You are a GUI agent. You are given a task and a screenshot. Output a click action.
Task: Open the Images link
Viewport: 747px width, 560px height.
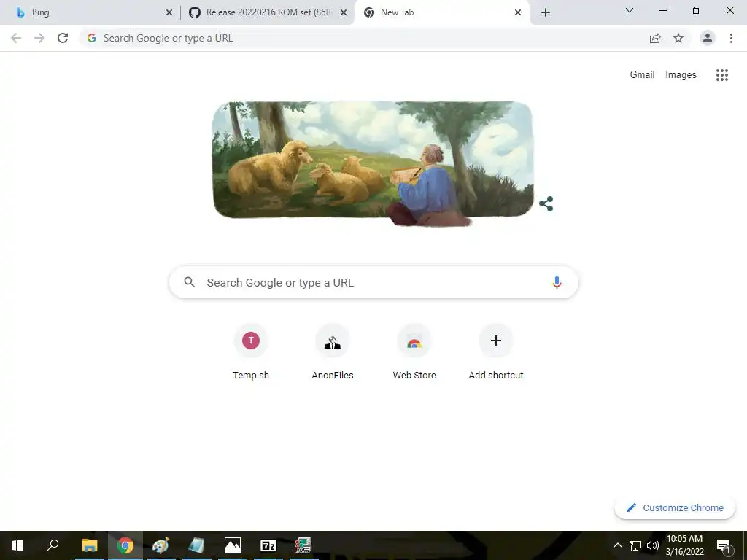[x=681, y=75]
